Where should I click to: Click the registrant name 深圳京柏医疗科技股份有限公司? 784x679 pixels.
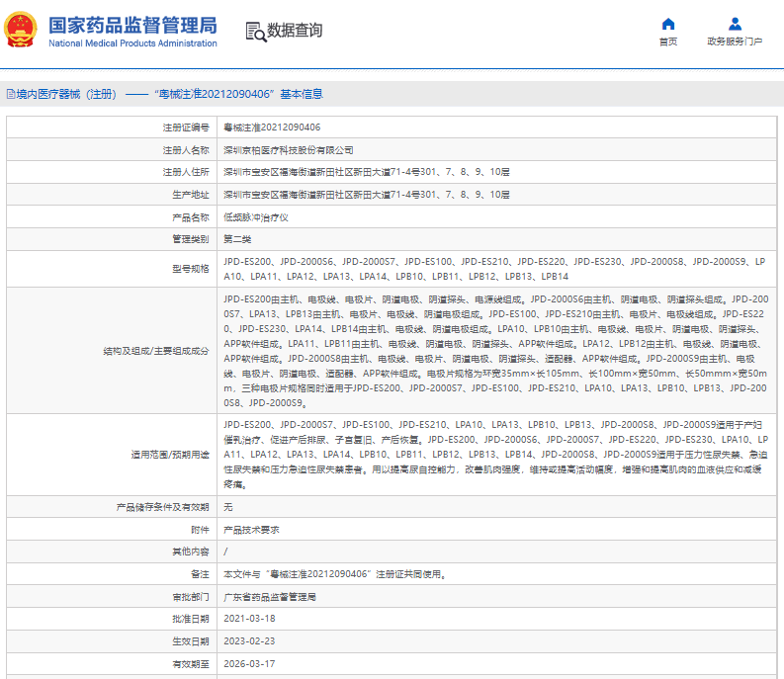tap(289, 150)
